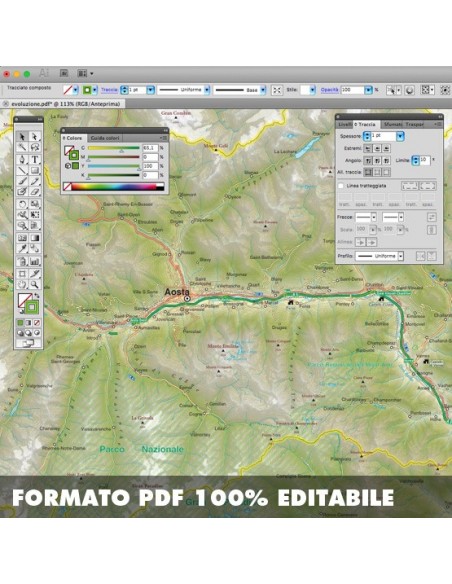
Task: Select round join Angolo option
Action: (x=377, y=161)
